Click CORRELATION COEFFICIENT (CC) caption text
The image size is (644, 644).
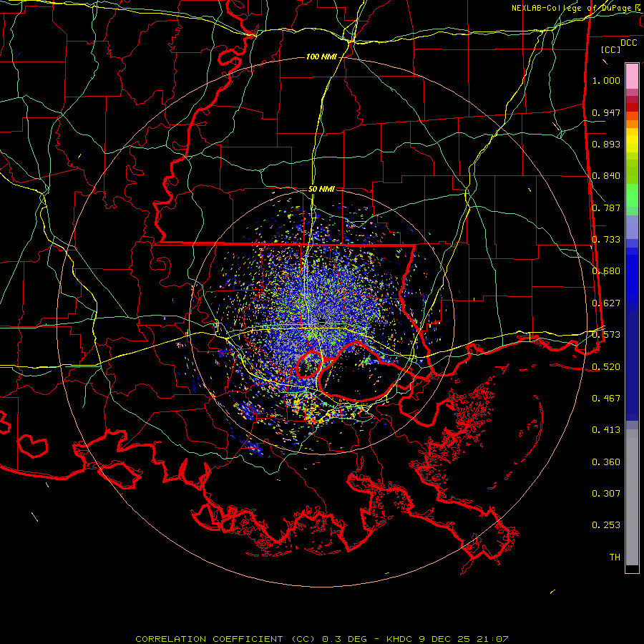[x=225, y=639]
